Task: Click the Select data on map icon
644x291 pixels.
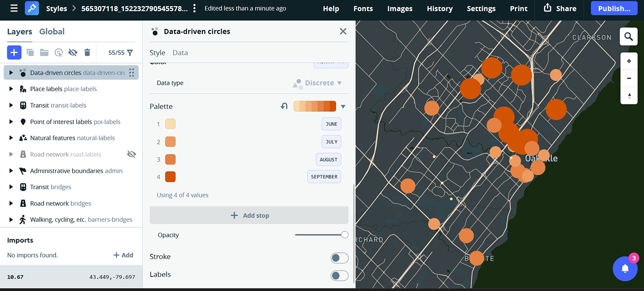Action: 58,52
